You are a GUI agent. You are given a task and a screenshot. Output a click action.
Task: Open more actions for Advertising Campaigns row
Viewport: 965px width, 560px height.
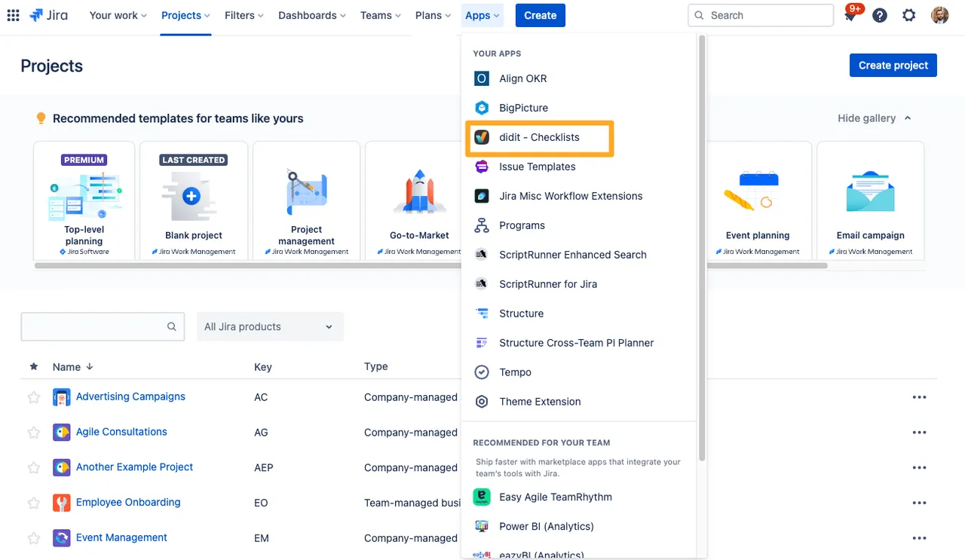click(919, 397)
